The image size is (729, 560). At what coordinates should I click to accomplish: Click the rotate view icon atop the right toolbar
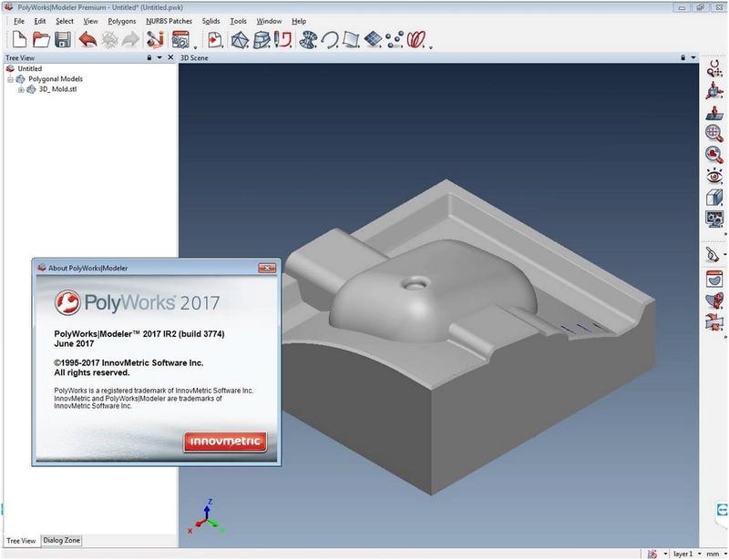click(x=714, y=67)
